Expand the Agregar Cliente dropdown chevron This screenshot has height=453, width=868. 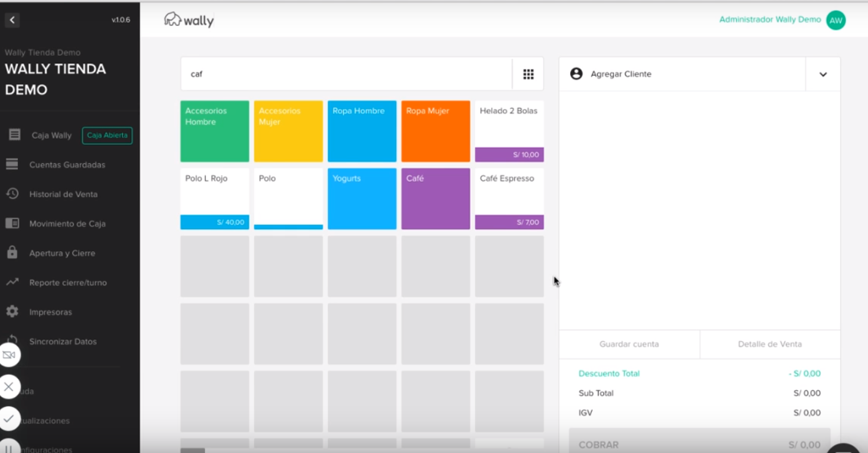823,74
